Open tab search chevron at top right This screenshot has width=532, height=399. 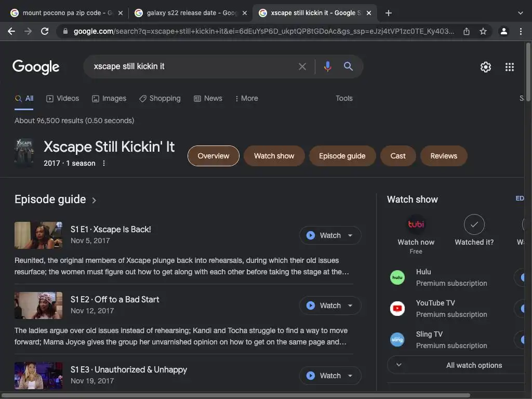point(521,13)
